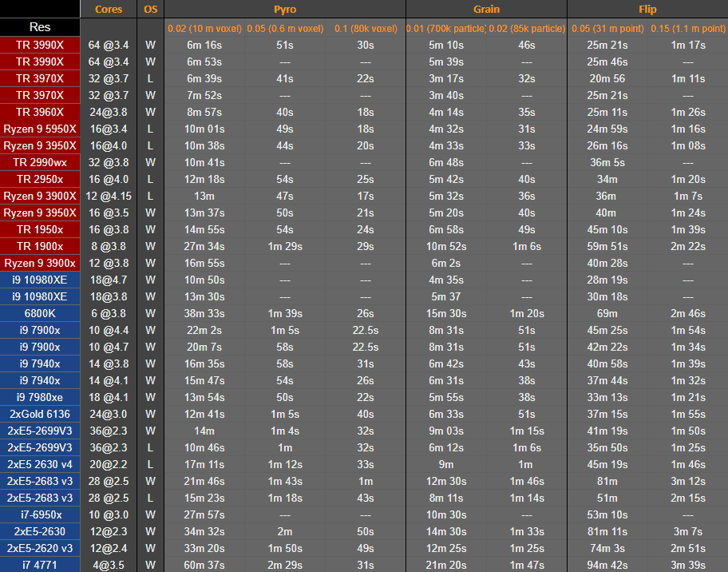Click the 6m 53s Pyro time
This screenshot has height=572, width=728.
coord(204,62)
